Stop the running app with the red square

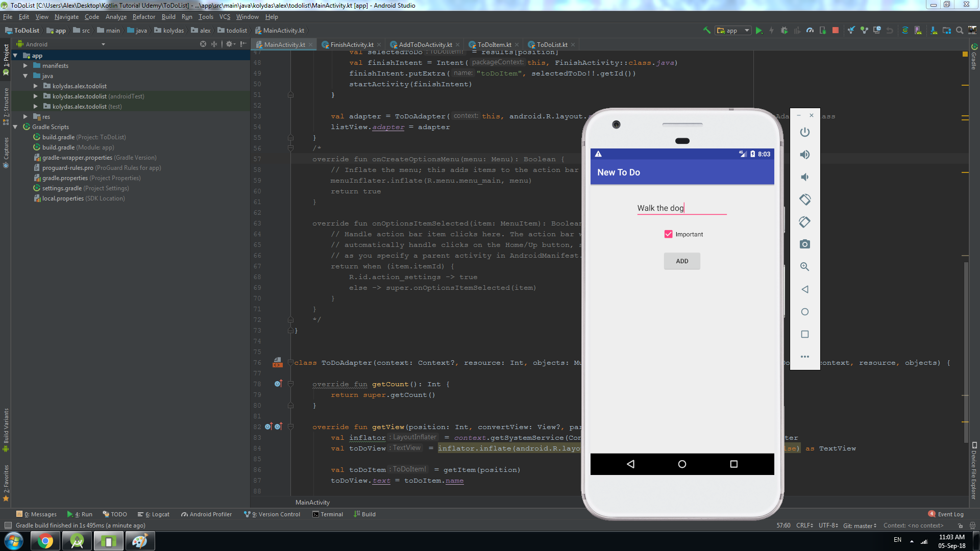tap(836, 31)
